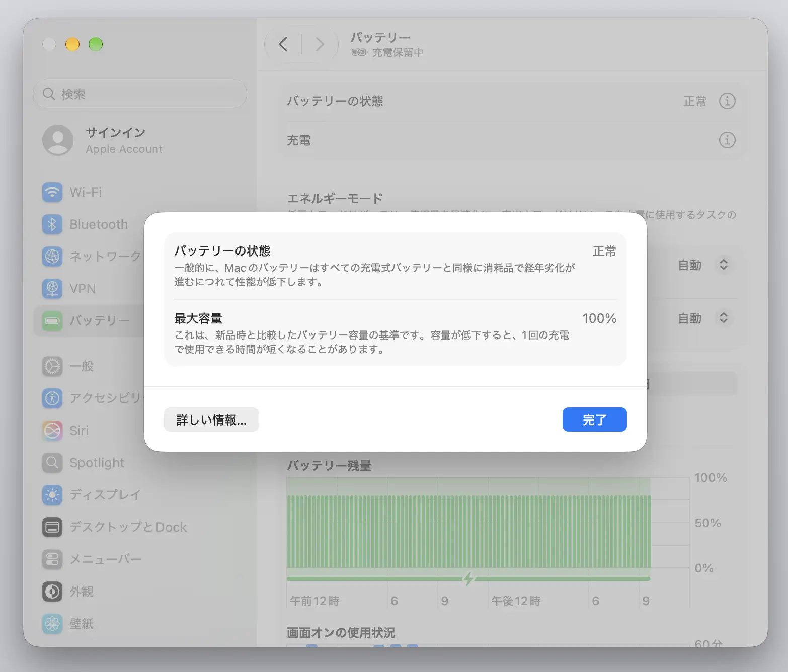Click the バッテリー残量 heading

(x=329, y=466)
